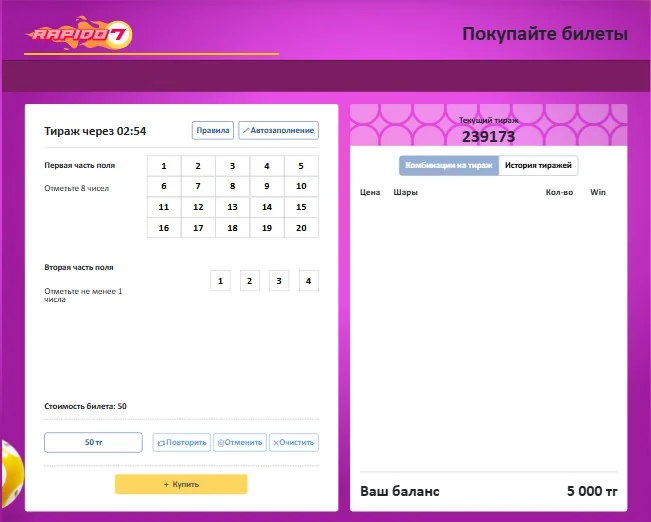Select number 1 in first field
This screenshot has width=651, height=522.
pos(164,166)
